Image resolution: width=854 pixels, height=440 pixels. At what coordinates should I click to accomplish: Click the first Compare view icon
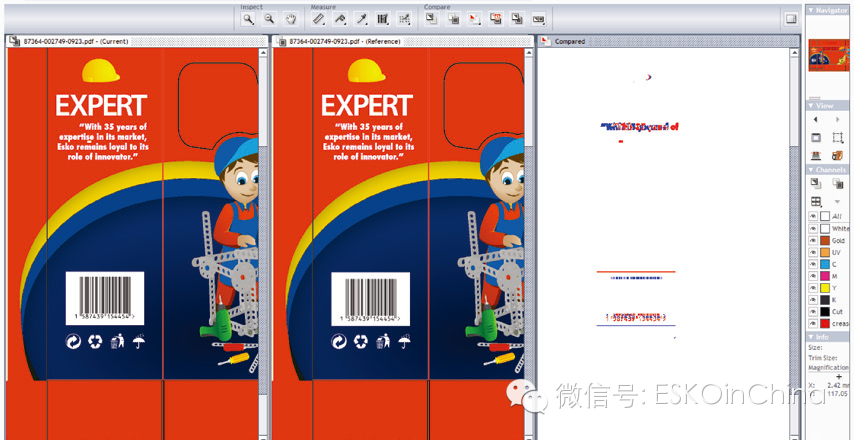(x=431, y=19)
